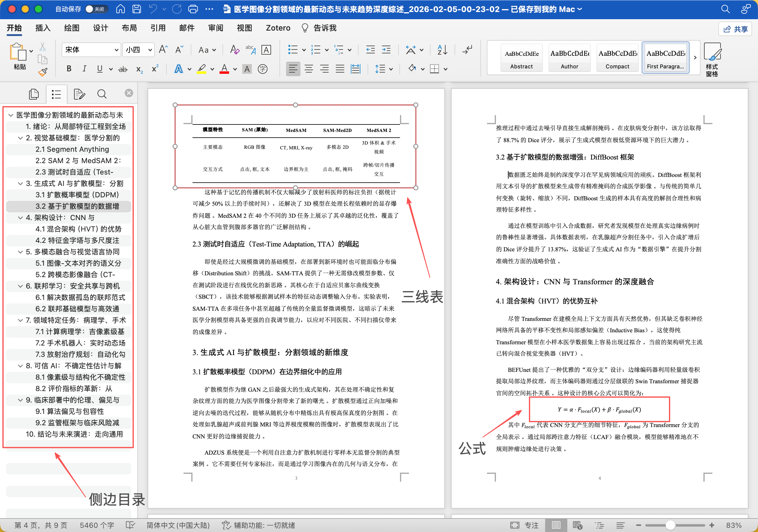Toggle bold formatting
Screen dimensions: 758x532
click(69, 69)
